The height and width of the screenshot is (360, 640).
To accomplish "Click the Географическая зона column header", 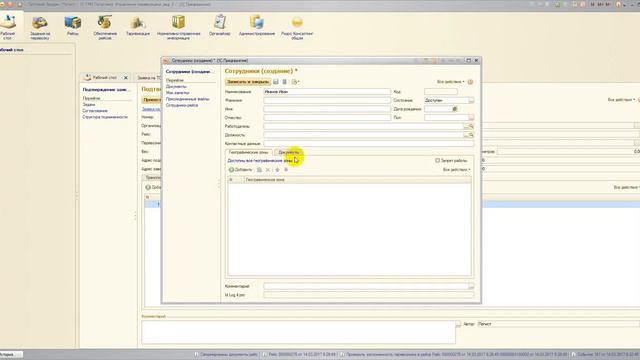I will 358,180.
